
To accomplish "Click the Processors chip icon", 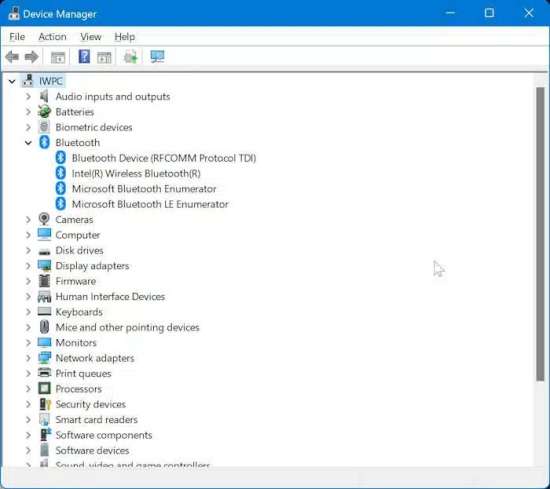I will coord(44,389).
